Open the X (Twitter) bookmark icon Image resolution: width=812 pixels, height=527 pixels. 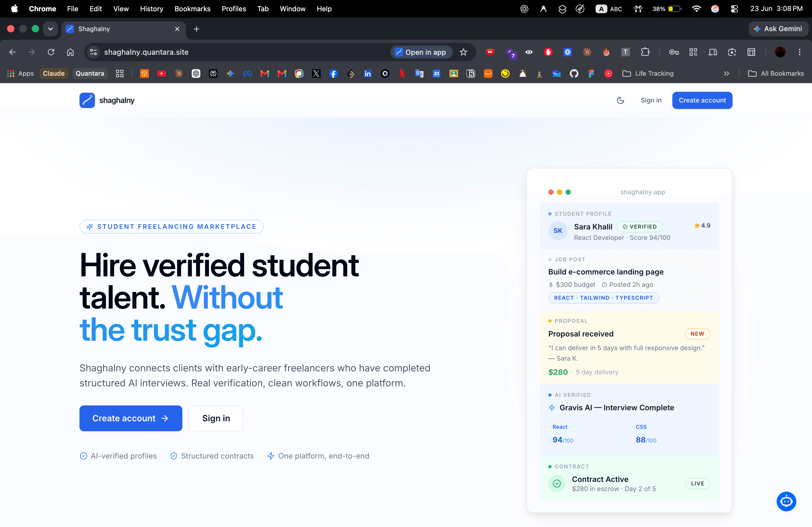pyautogui.click(x=316, y=73)
